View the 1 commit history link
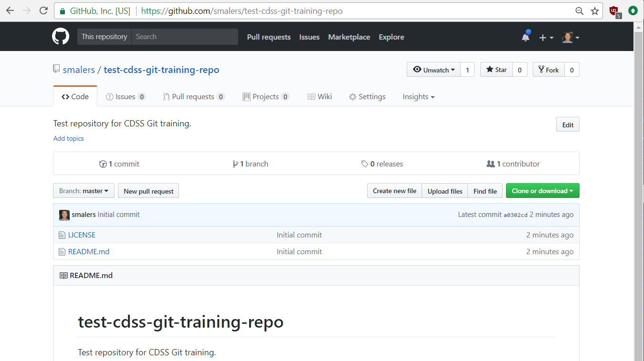644x361 pixels. (119, 164)
